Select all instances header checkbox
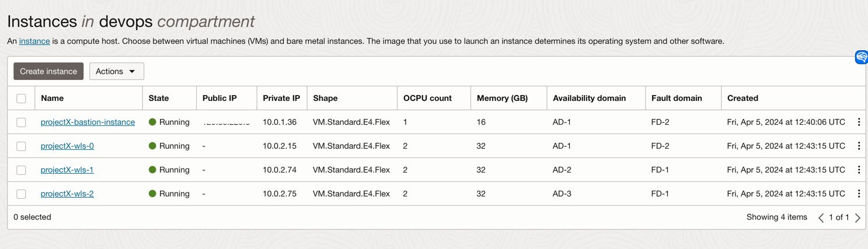Viewport: 868px width, 249px height. point(21,99)
